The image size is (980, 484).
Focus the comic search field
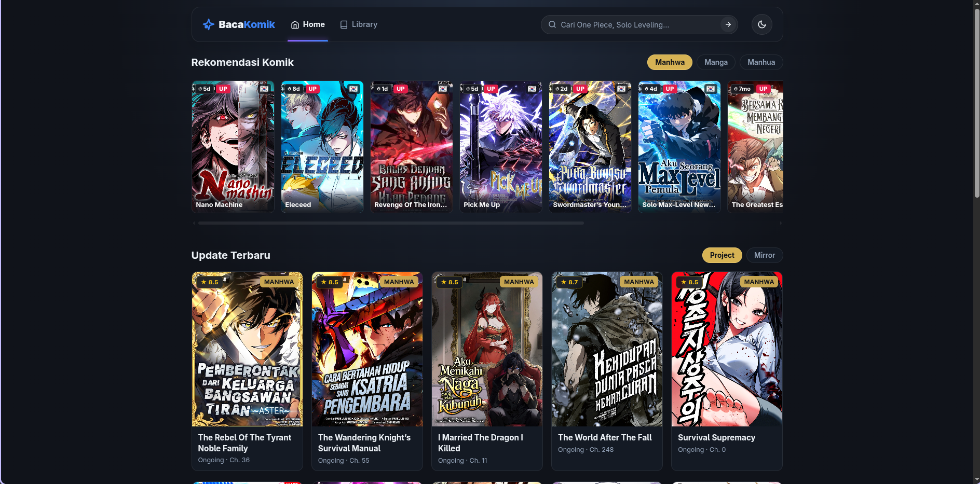click(x=638, y=24)
